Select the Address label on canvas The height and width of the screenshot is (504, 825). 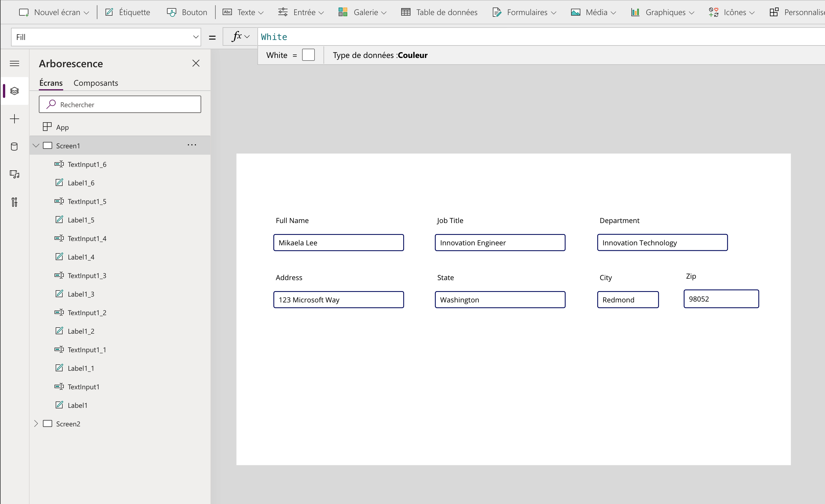point(289,277)
